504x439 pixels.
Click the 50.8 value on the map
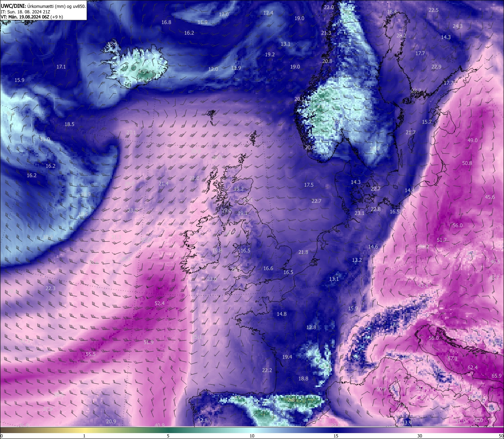click(x=467, y=163)
